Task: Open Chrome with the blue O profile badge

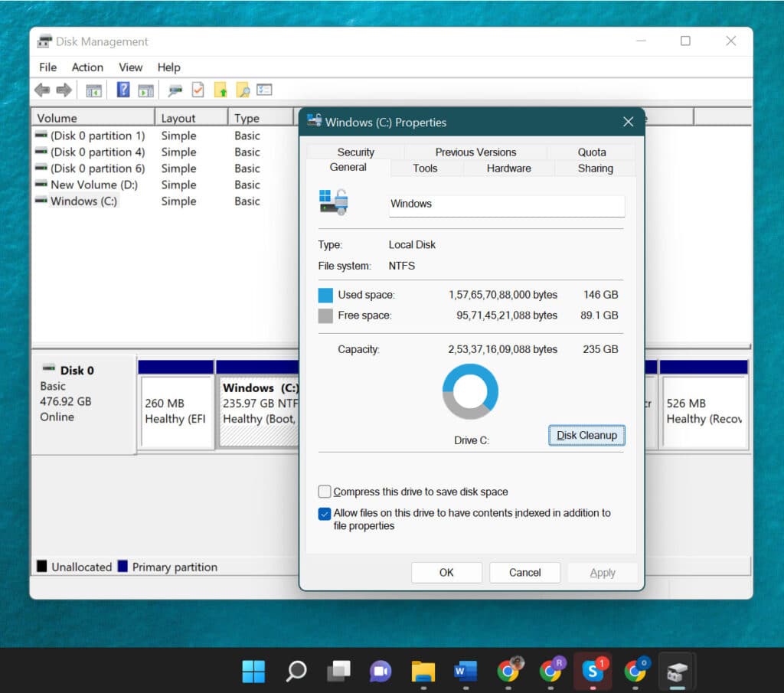Action: 636,670
